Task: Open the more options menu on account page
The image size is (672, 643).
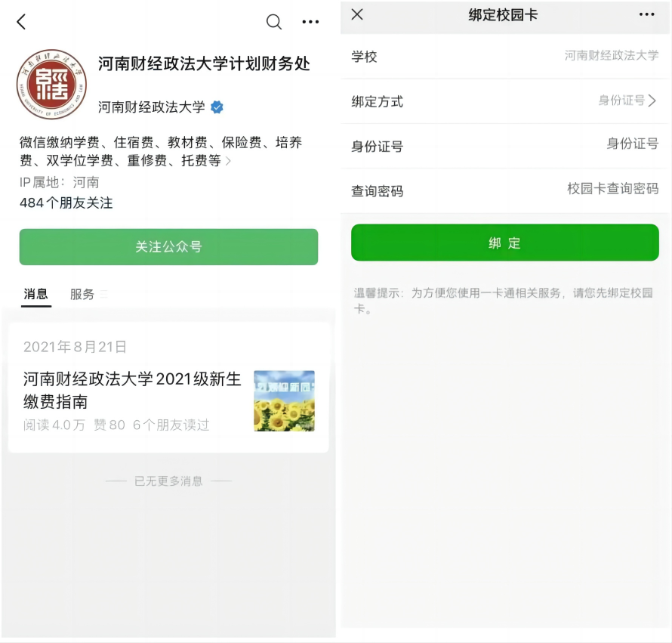Action: tap(310, 21)
